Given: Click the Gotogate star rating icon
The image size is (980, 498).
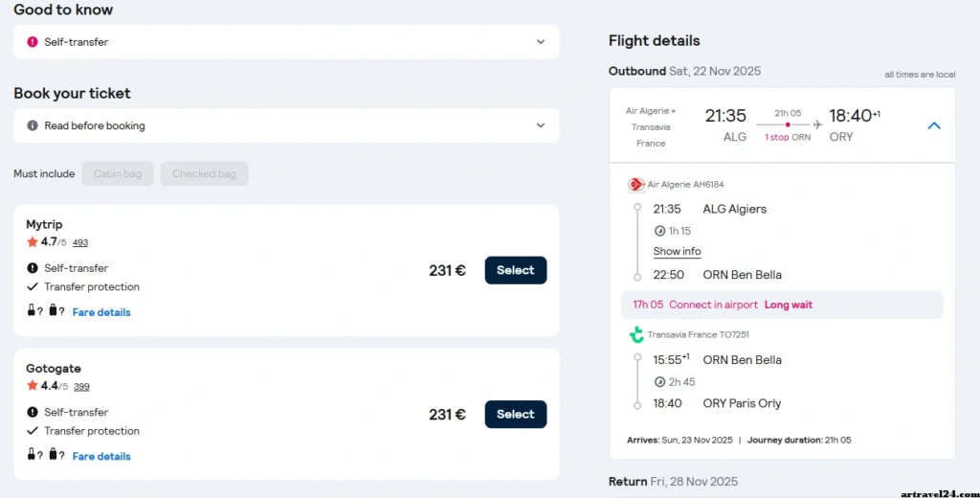Looking at the screenshot, I should point(33,386).
